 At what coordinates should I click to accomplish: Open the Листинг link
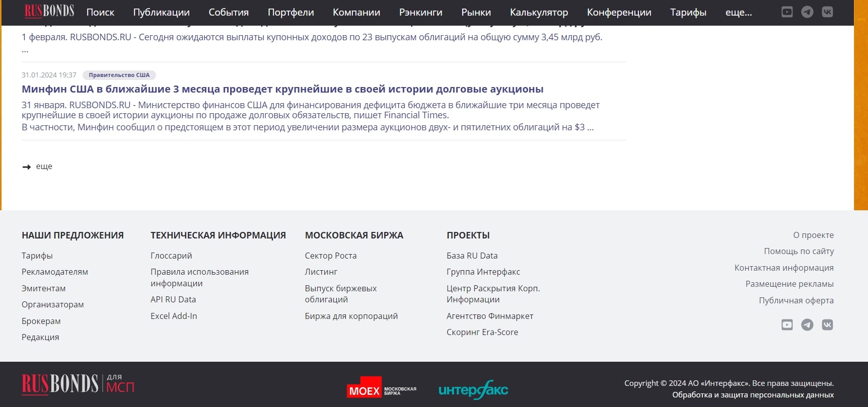[x=321, y=272]
